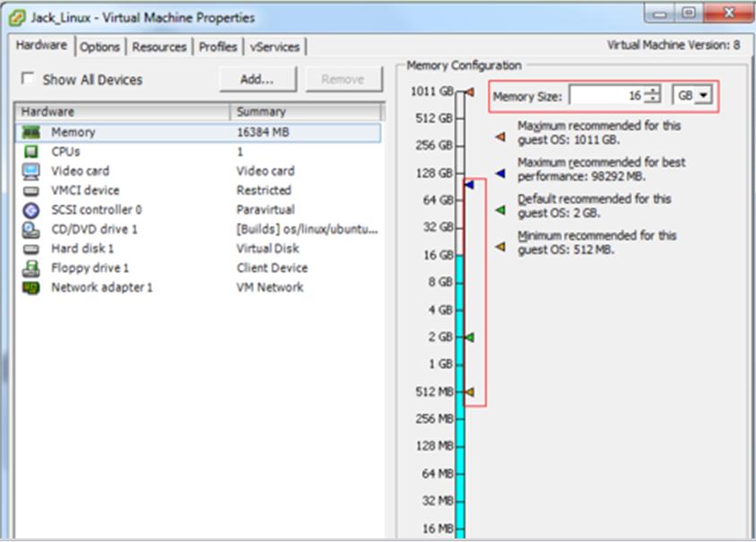
Task: Open the Resources tab
Action: tap(160, 47)
